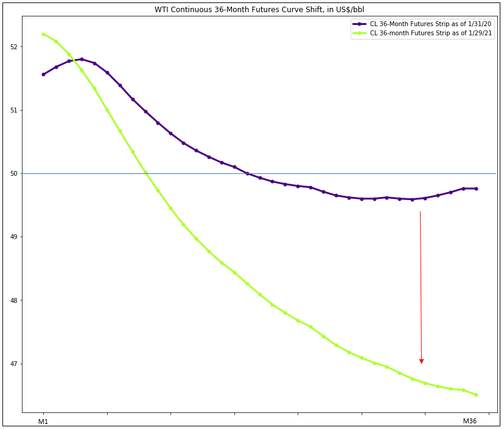Click the y-axis label 52

click(x=14, y=47)
